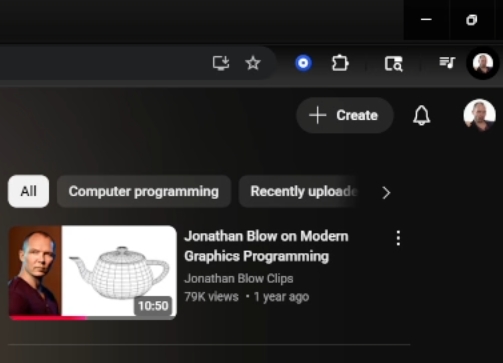
Task: Open the three-dot menu for the video
Action: click(x=398, y=238)
